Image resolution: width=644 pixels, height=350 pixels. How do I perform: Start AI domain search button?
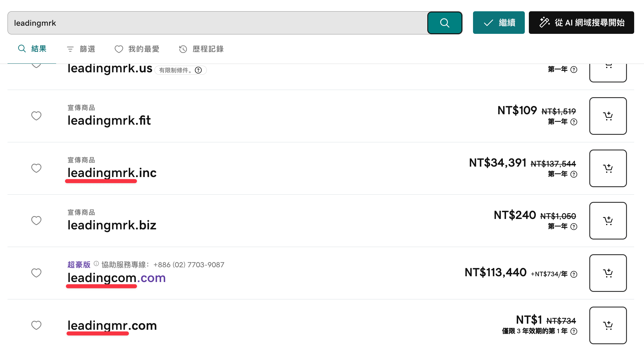coord(582,23)
